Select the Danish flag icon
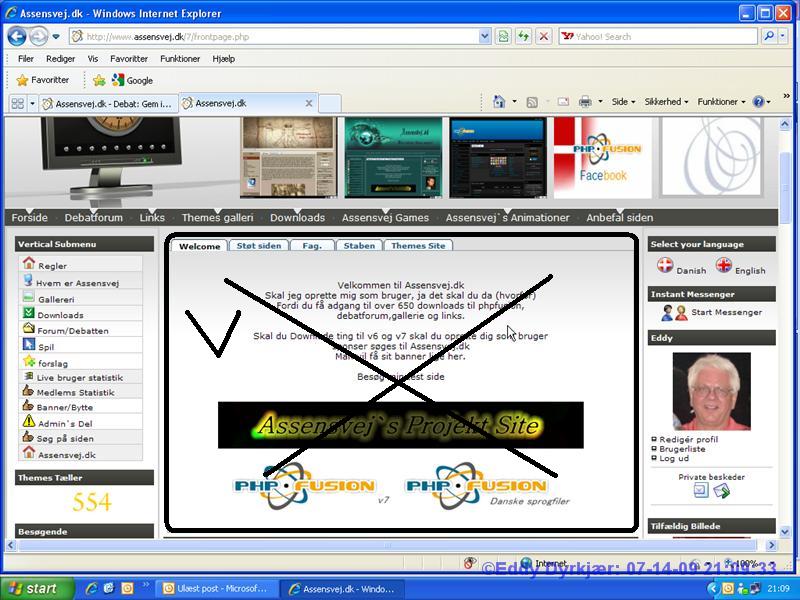Image resolution: width=800 pixels, height=600 pixels. [665, 265]
